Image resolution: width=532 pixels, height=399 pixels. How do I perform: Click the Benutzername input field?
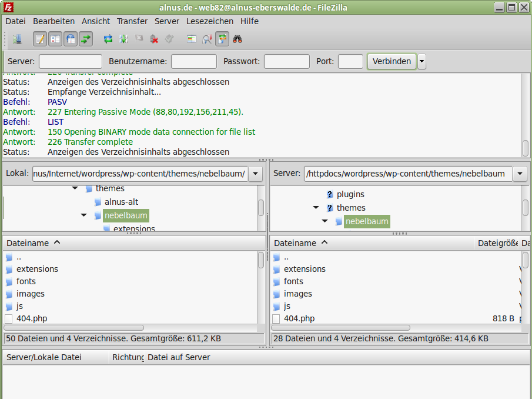coord(194,61)
